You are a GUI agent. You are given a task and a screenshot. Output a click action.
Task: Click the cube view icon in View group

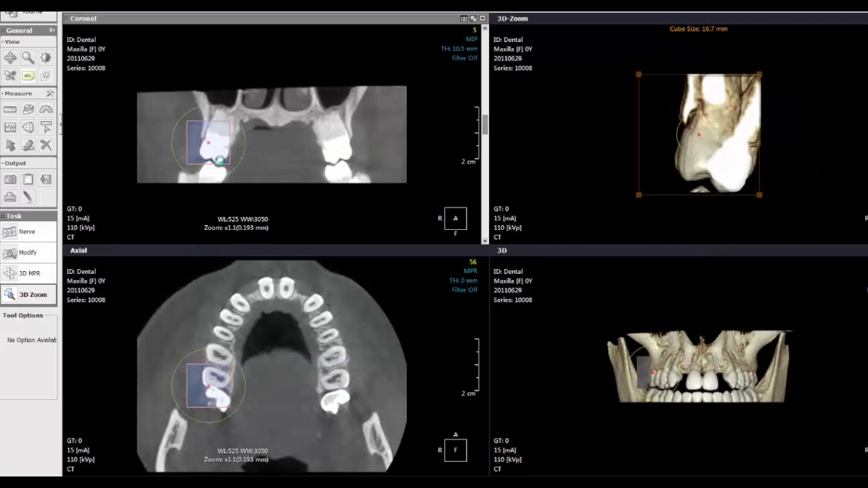click(x=45, y=76)
